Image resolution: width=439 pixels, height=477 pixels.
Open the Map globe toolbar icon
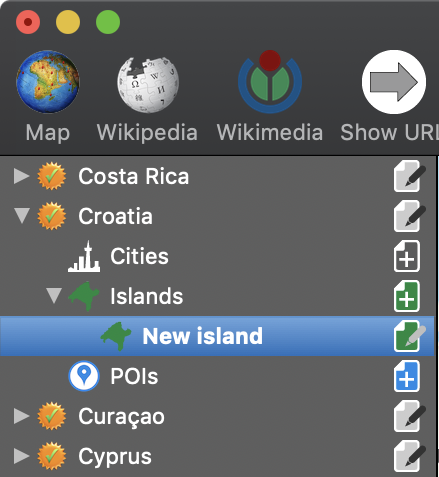[48, 82]
